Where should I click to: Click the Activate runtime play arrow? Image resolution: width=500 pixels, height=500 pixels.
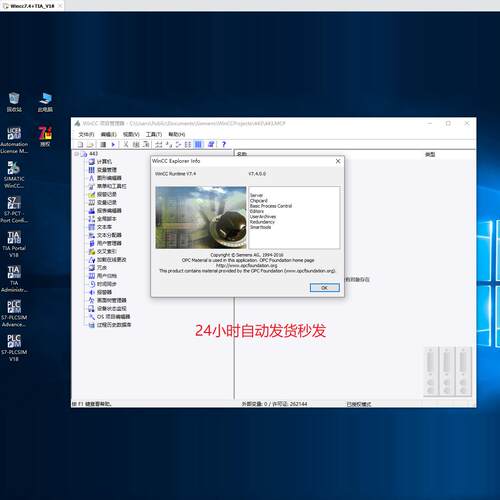pyautogui.click(x=113, y=144)
